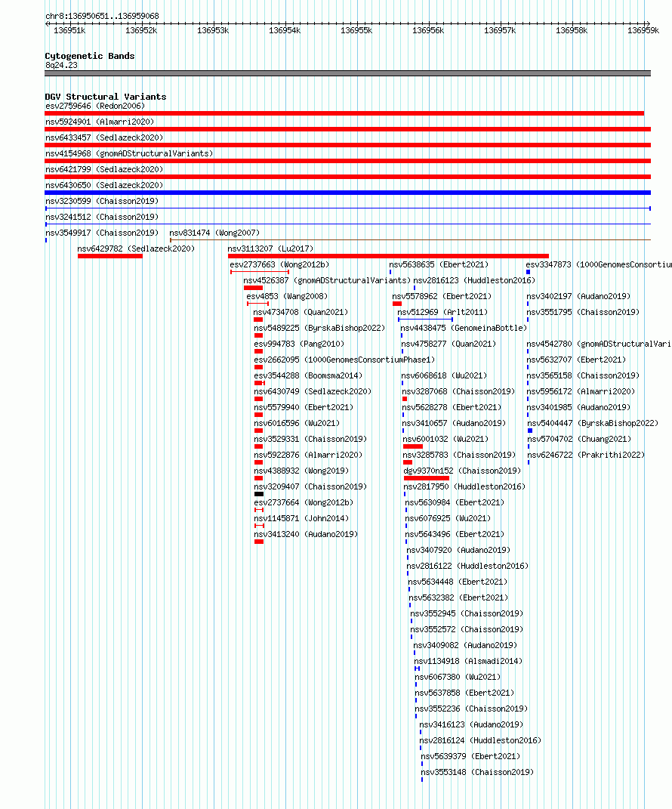
Task: Open nsv3113207 (Lu2017) variant label
Action: (270, 249)
